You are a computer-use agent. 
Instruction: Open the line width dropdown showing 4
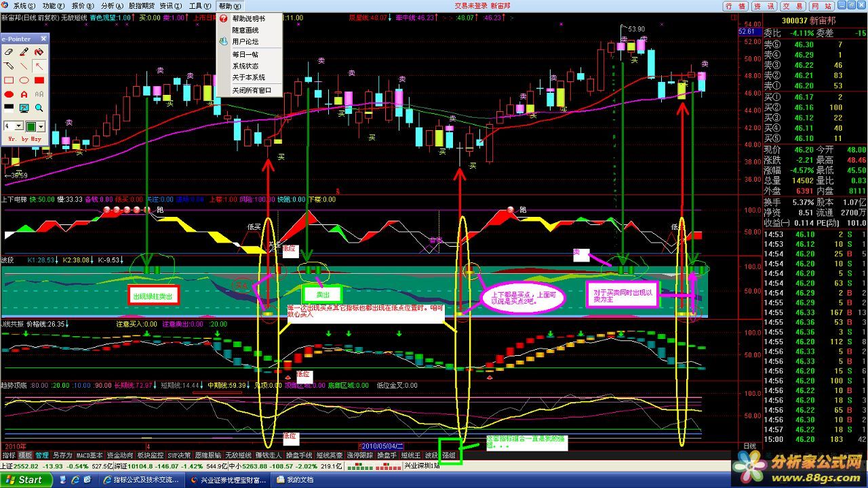coord(20,126)
